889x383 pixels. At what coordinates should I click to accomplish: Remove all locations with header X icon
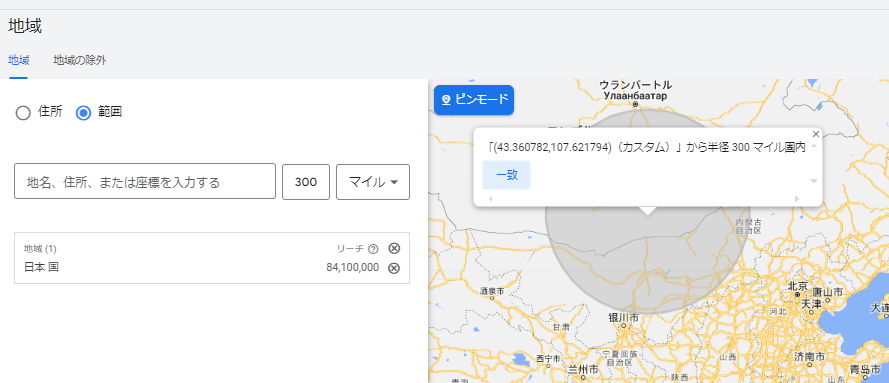393,248
